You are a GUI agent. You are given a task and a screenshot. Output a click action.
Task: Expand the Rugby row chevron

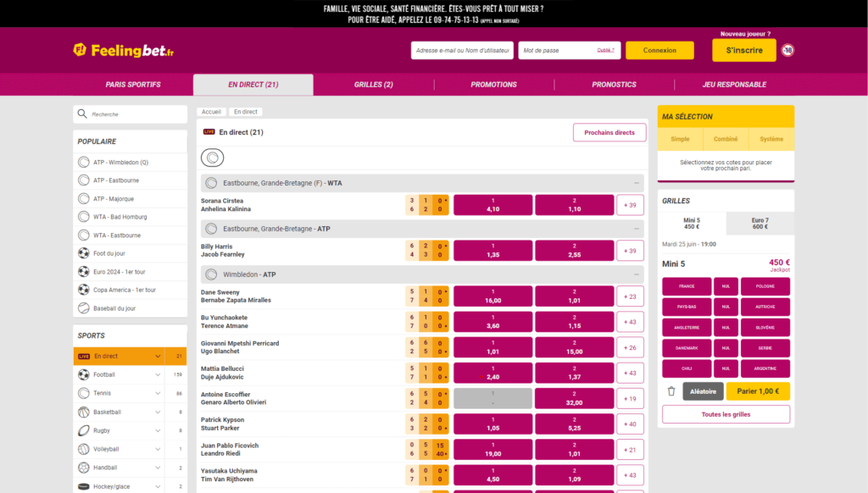coord(158,430)
